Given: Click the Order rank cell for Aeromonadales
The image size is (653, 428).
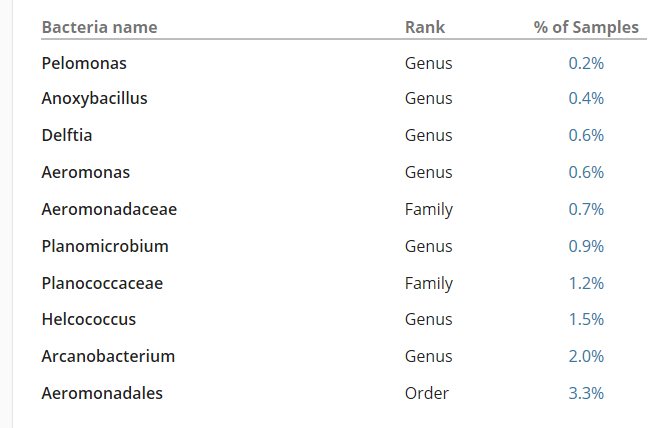Looking at the screenshot, I should tap(427, 393).
